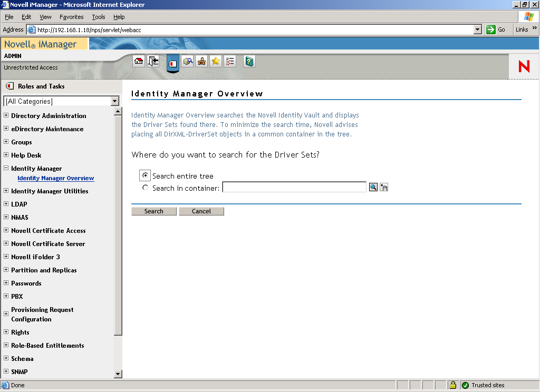The image size is (540, 392).
Task: Open the Favorites menu
Action: tap(71, 16)
